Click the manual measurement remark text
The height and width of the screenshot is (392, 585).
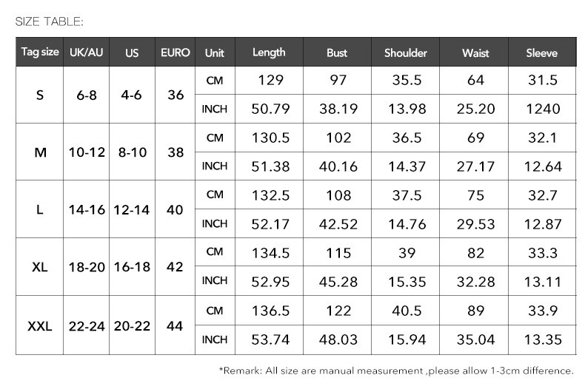[x=396, y=370]
